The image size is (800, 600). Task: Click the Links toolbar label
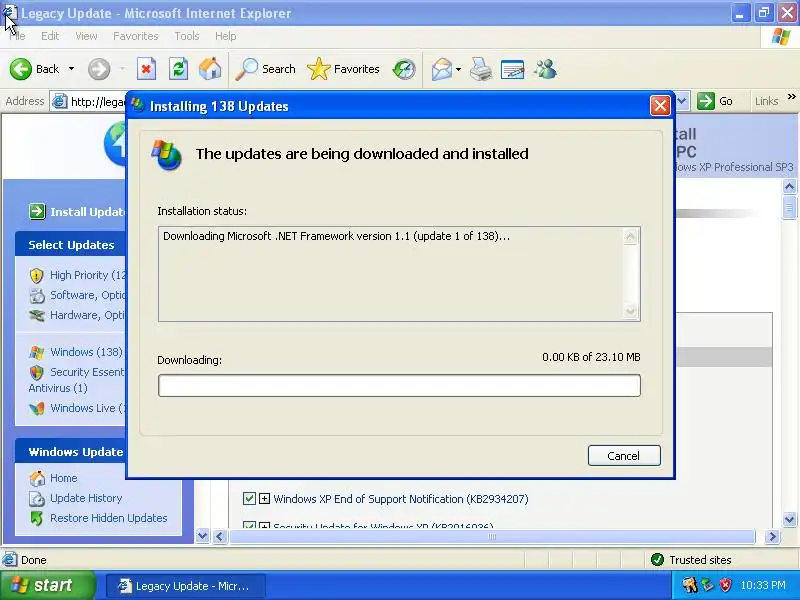(766, 101)
